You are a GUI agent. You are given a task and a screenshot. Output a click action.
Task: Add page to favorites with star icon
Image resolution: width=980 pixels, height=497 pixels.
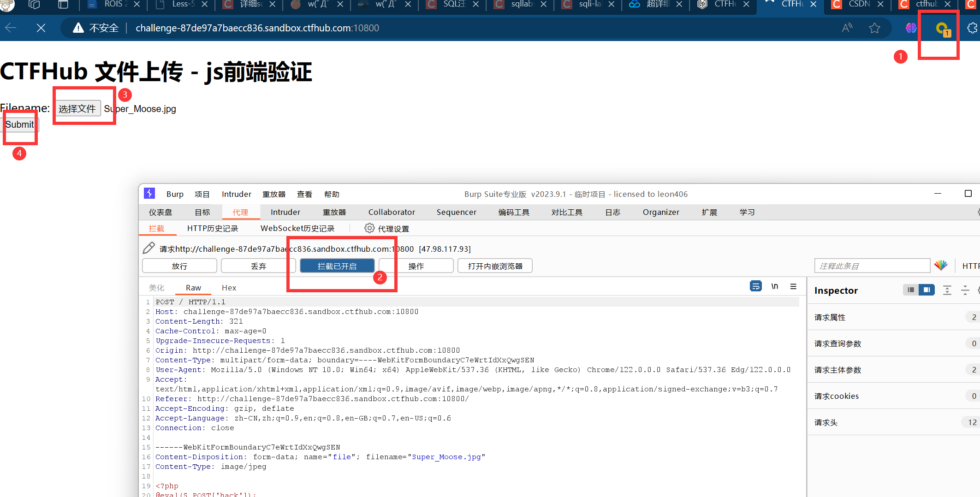pyautogui.click(x=874, y=28)
